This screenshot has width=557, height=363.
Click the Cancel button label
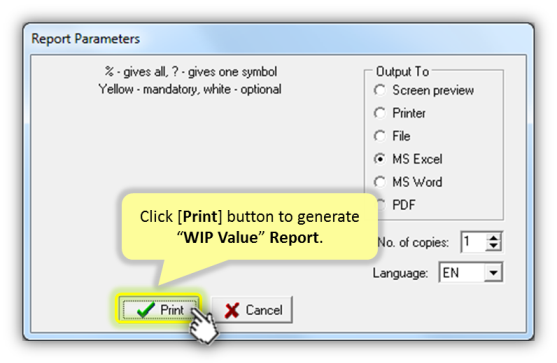click(264, 310)
